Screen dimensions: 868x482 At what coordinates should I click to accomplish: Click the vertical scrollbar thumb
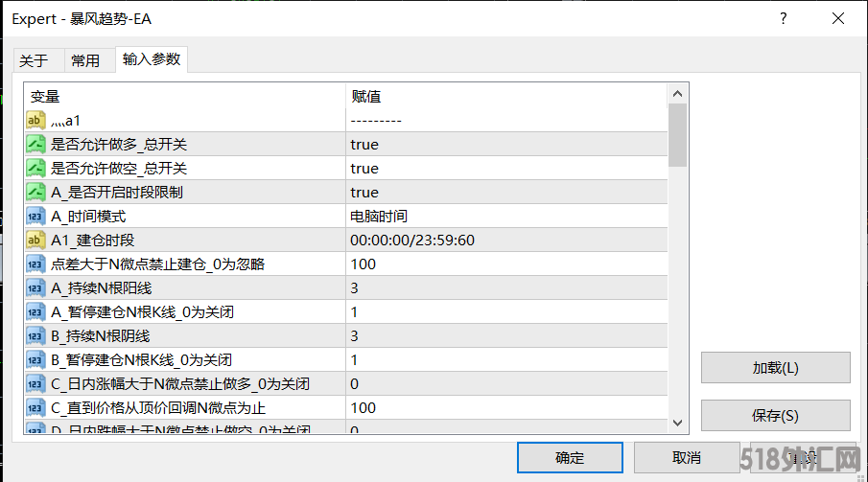[x=677, y=134]
